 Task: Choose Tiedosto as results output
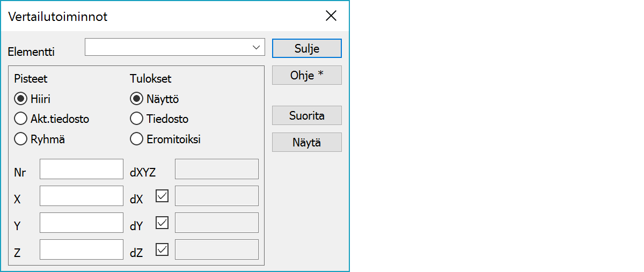point(137,119)
